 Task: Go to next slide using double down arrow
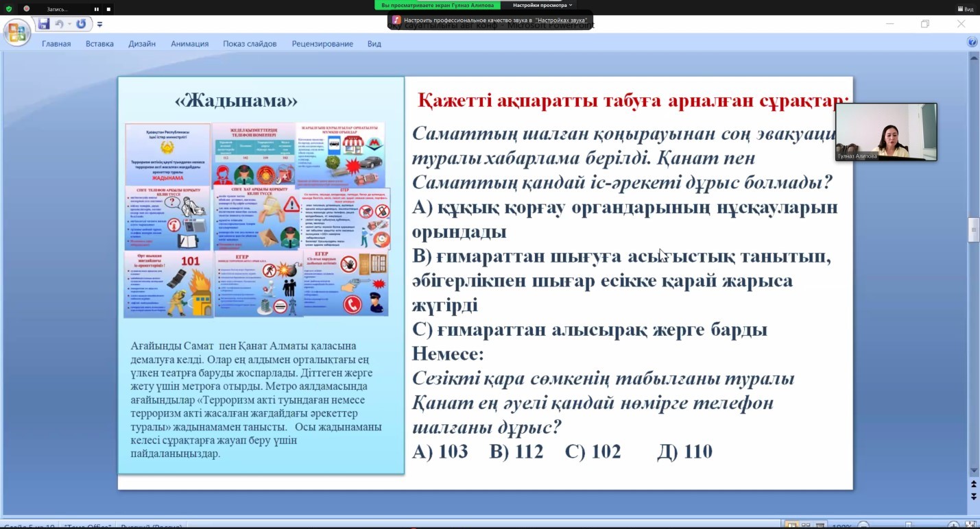pos(973,495)
